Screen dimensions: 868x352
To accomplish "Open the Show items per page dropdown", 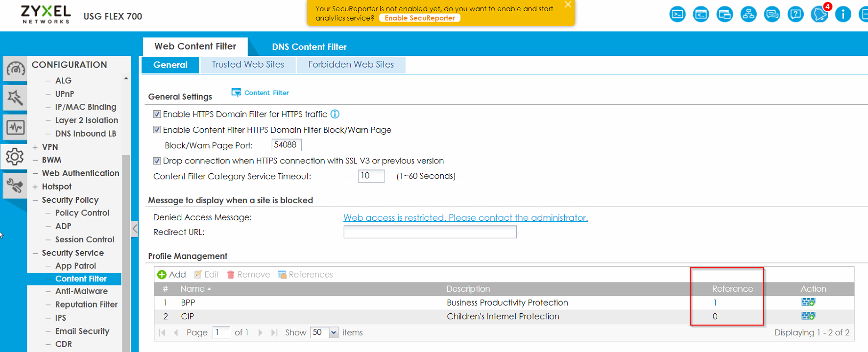I will (334, 333).
